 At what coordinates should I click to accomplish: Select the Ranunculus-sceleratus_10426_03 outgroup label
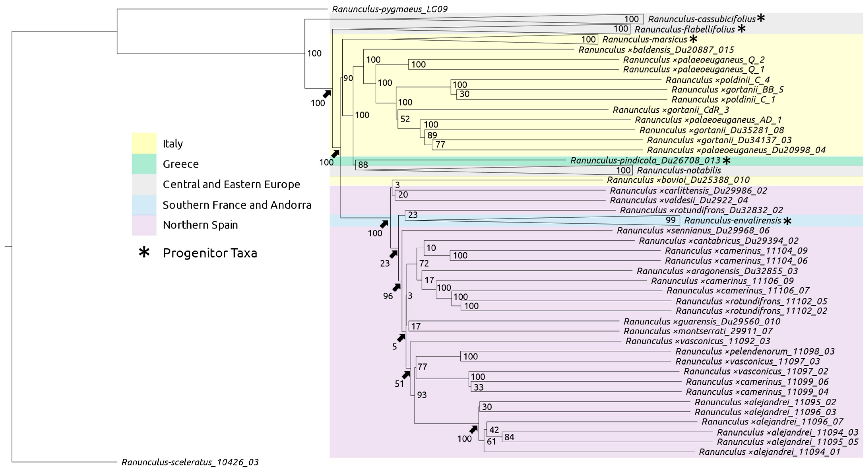[190, 462]
